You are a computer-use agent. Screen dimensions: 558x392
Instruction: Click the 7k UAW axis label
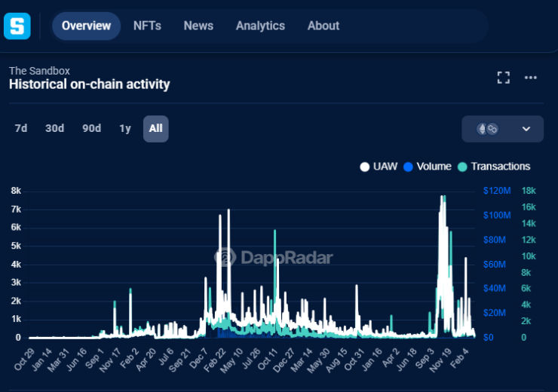pos(16,209)
